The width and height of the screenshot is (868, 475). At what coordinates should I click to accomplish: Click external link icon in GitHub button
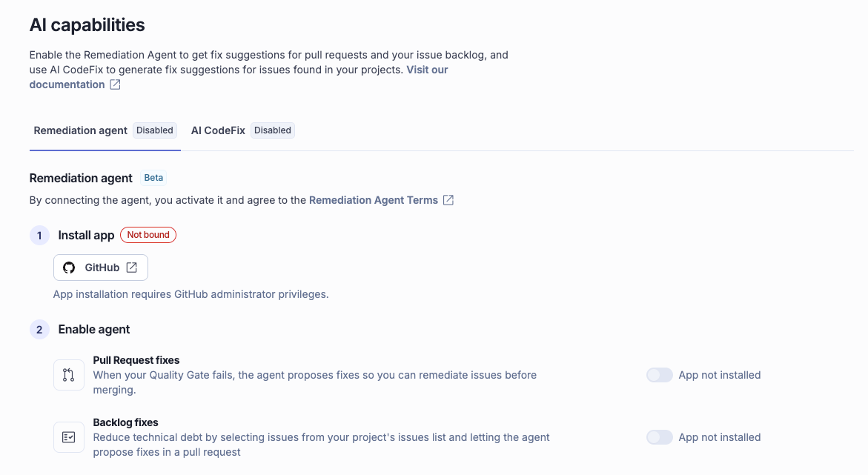click(132, 268)
